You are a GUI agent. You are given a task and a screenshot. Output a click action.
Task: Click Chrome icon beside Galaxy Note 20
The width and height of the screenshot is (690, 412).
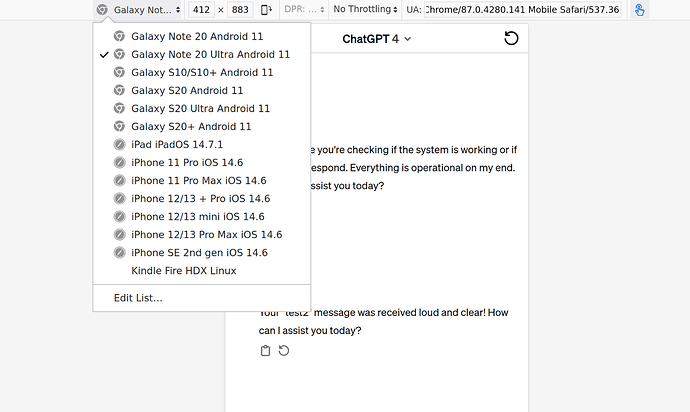click(x=119, y=36)
